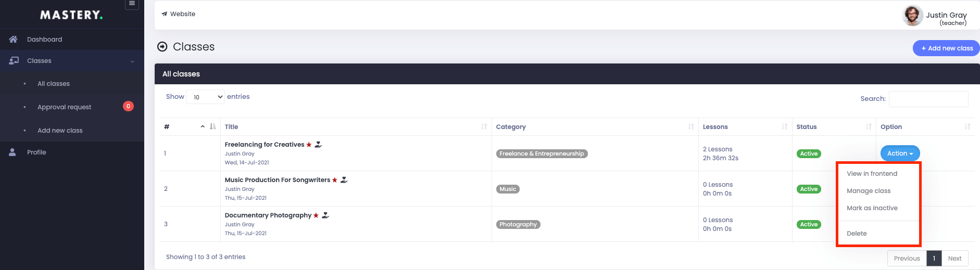Click the red star on Freelancing for Creatives

click(x=309, y=145)
